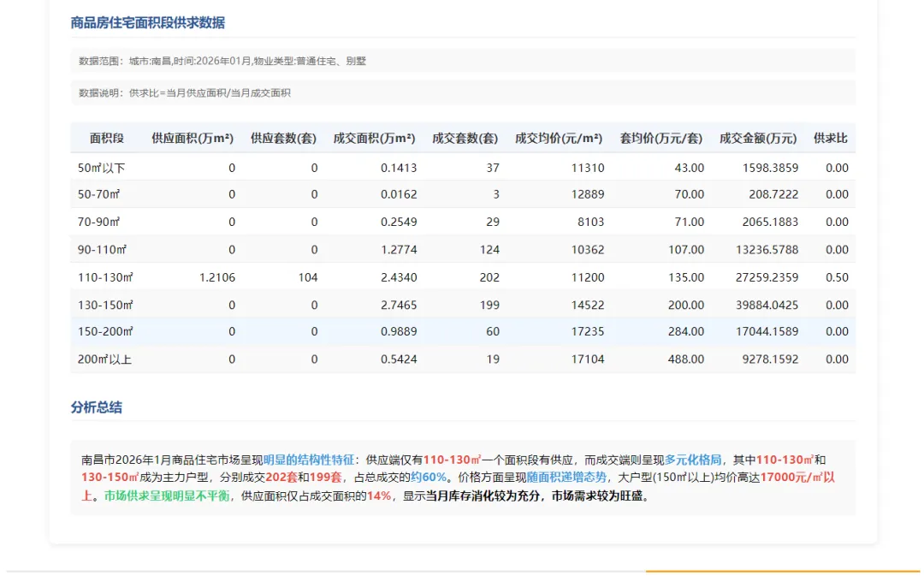The height and width of the screenshot is (576, 924).
Task: Click average price value 10362
Action: (x=588, y=249)
